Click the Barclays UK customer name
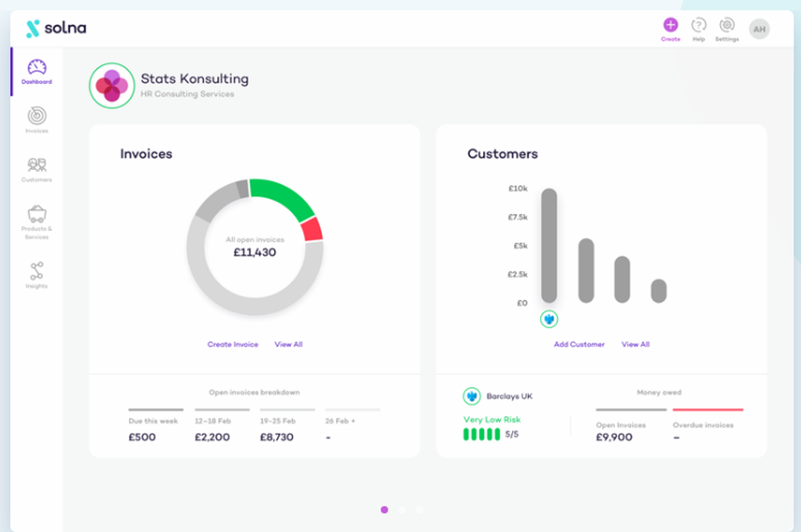The width and height of the screenshot is (801, 532). [x=509, y=396]
